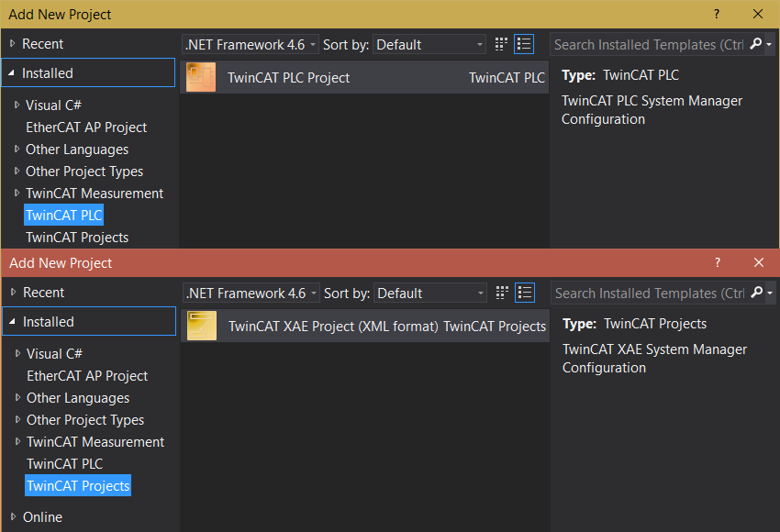Viewport: 780px width, 532px height.
Task: Switch to list view in lower dialog
Action: (x=525, y=293)
